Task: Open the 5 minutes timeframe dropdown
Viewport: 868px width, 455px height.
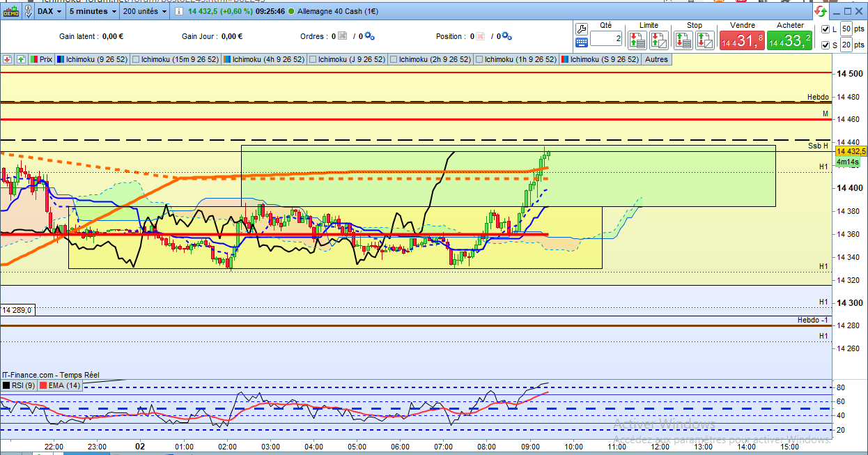Action: (x=93, y=11)
